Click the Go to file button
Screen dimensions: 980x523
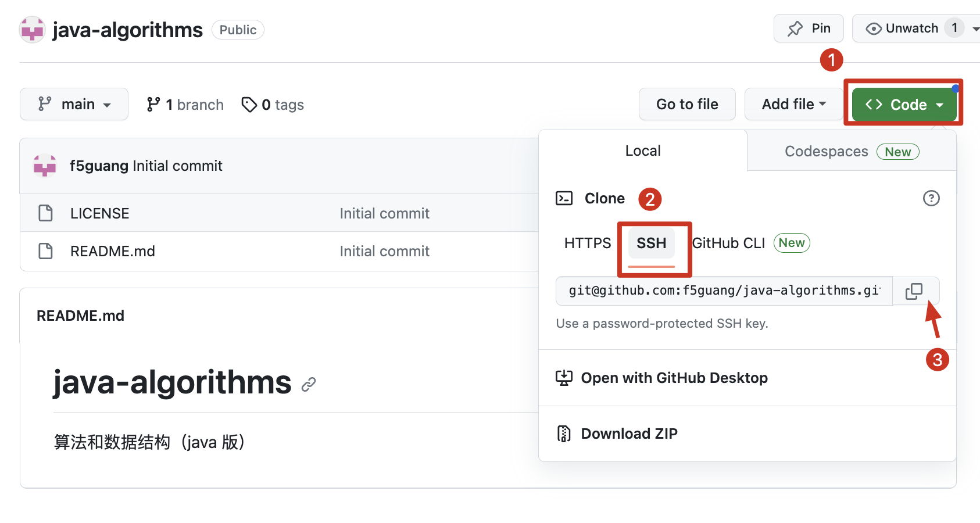pos(687,104)
